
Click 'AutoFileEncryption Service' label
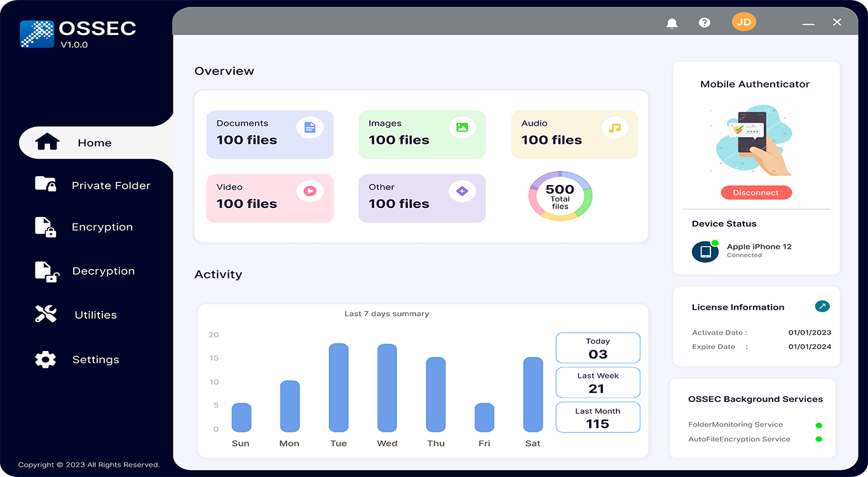(739, 439)
